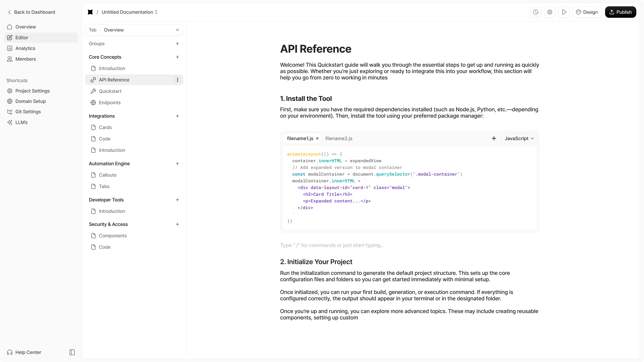Click the Publish button
The height and width of the screenshot is (362, 644).
[621, 12]
